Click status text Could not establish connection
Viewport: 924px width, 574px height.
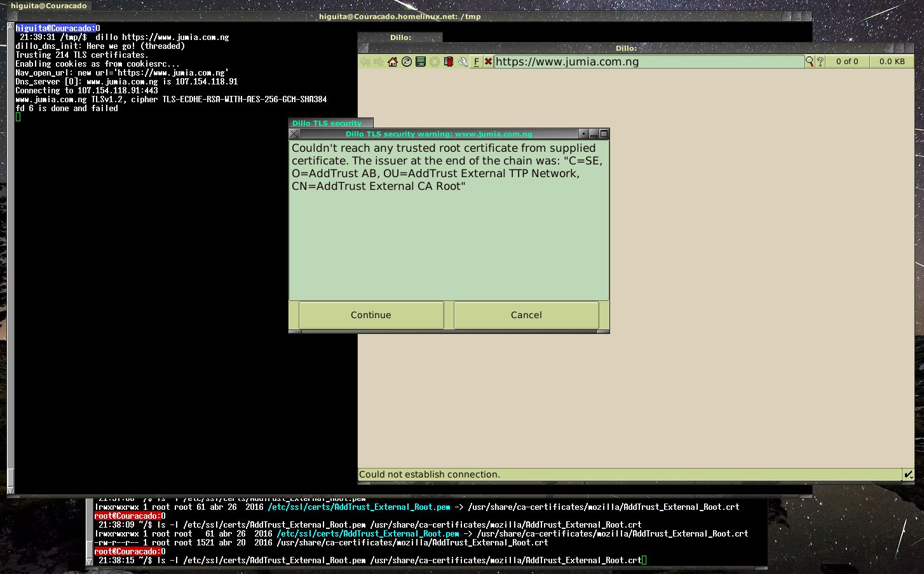(430, 474)
